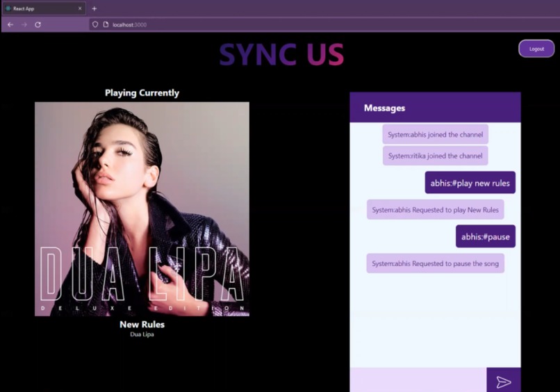Click the page info icon beside localhost

106,24
